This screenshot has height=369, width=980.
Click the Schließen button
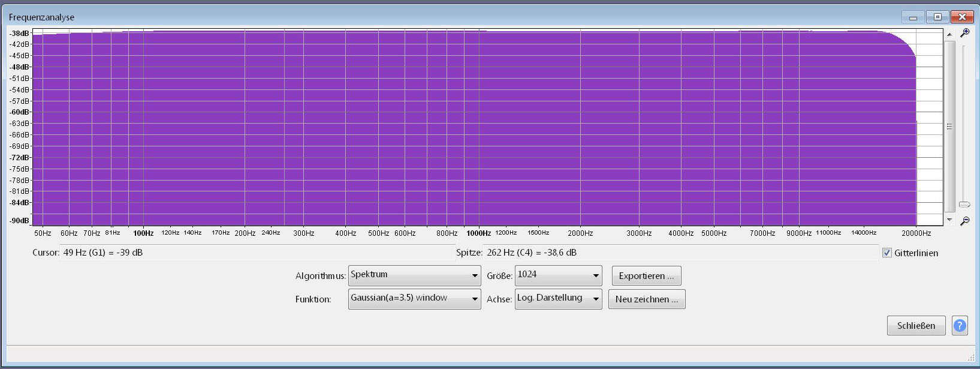(x=916, y=326)
